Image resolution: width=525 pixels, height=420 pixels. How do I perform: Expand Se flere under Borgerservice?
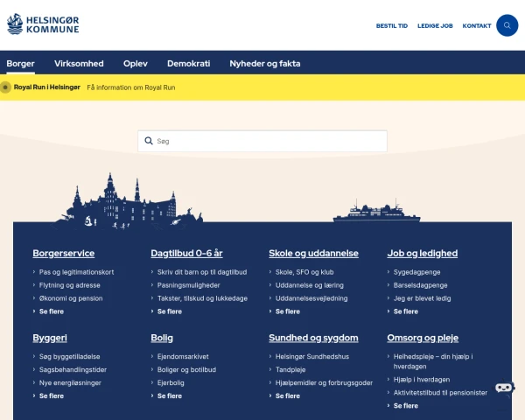[x=52, y=311]
